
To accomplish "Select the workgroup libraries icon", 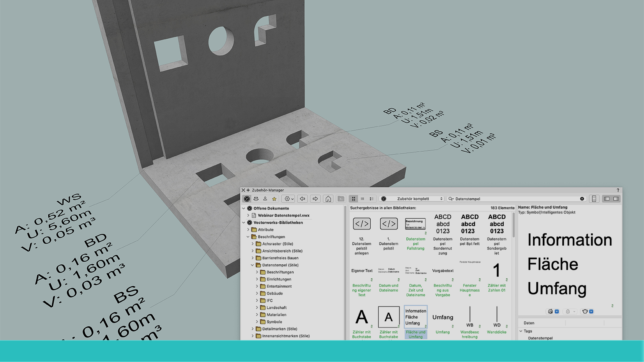I will [x=256, y=199].
